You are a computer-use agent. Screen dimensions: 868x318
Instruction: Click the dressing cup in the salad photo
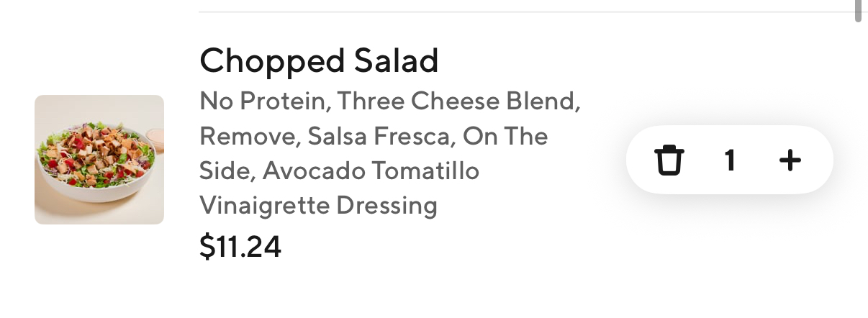(154, 137)
